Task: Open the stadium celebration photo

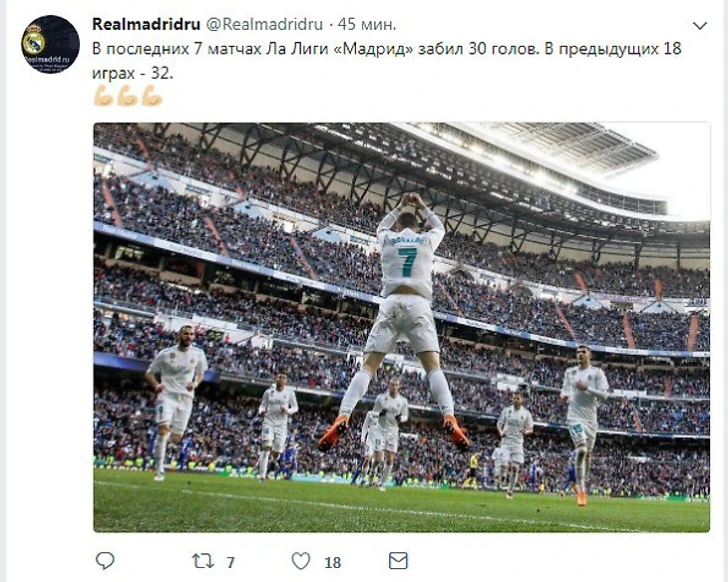Action: [x=402, y=327]
